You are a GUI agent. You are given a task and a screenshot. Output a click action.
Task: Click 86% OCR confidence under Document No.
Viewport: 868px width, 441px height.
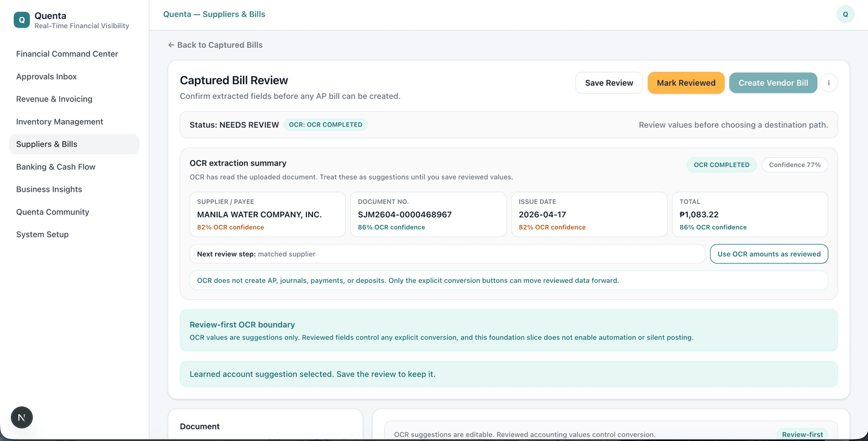[x=392, y=228]
